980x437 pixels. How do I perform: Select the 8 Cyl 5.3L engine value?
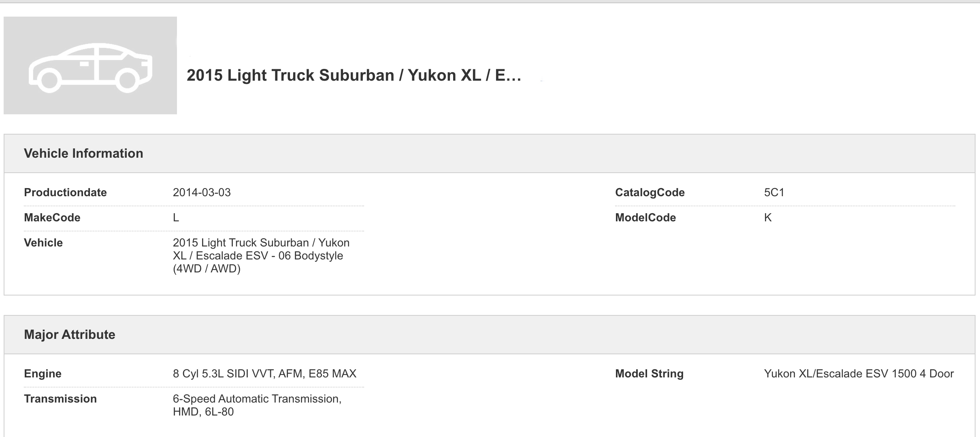pyautogui.click(x=264, y=374)
